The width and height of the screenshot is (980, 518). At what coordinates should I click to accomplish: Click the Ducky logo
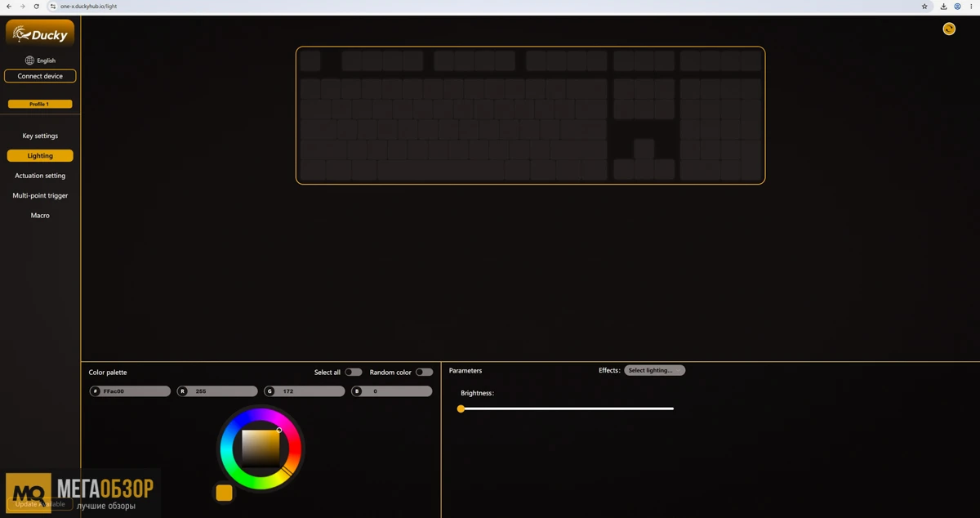click(x=40, y=34)
